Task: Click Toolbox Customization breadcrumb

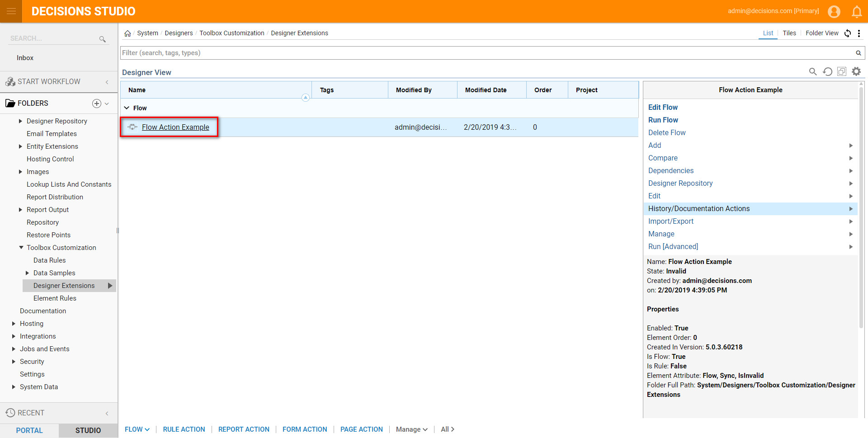Action: coord(232,33)
